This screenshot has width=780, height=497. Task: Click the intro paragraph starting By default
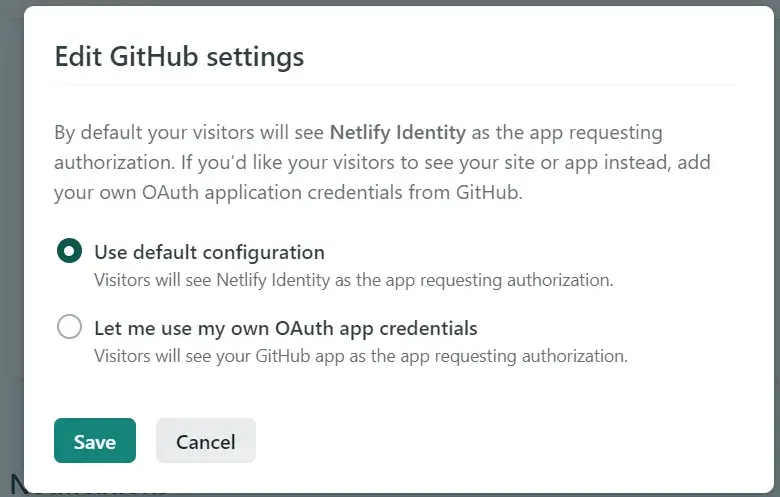pyautogui.click(x=383, y=162)
